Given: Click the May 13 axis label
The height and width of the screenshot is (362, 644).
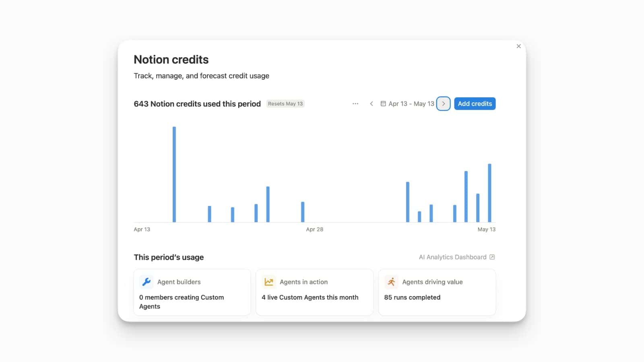Looking at the screenshot, I should click(487, 229).
